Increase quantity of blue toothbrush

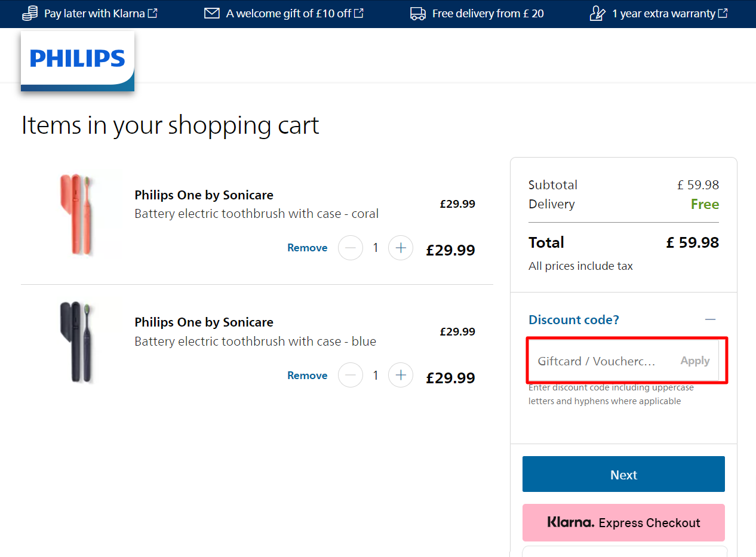(x=401, y=376)
